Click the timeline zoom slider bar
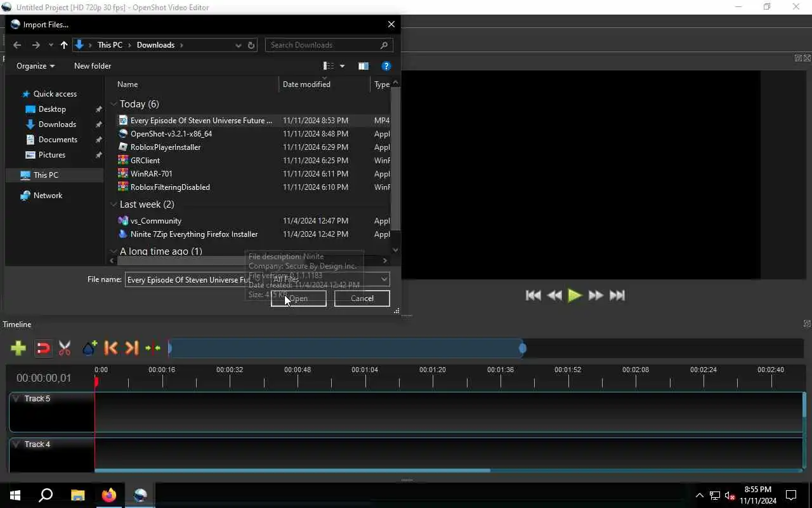This screenshot has width=812, height=508. pos(346,348)
